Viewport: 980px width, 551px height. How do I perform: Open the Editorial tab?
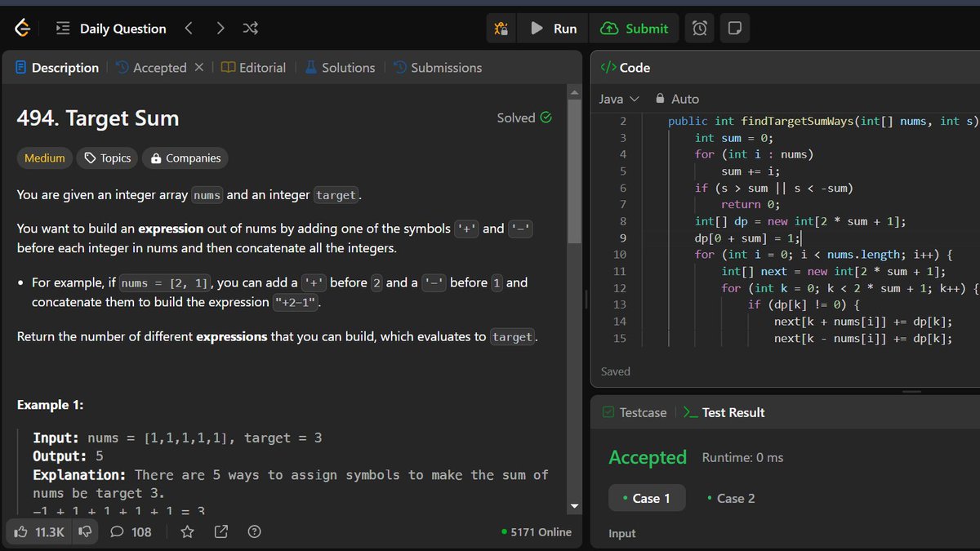[254, 68]
